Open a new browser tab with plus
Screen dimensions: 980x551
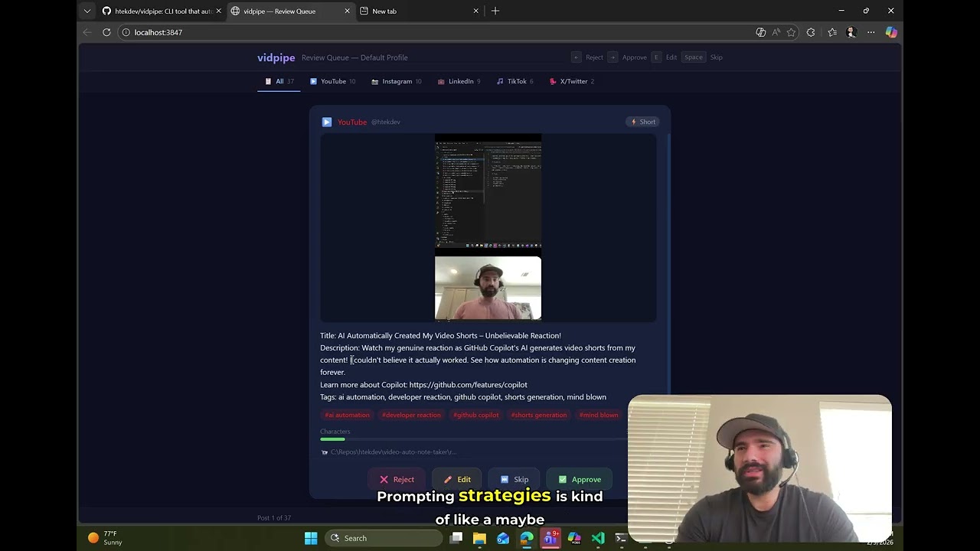pos(495,11)
